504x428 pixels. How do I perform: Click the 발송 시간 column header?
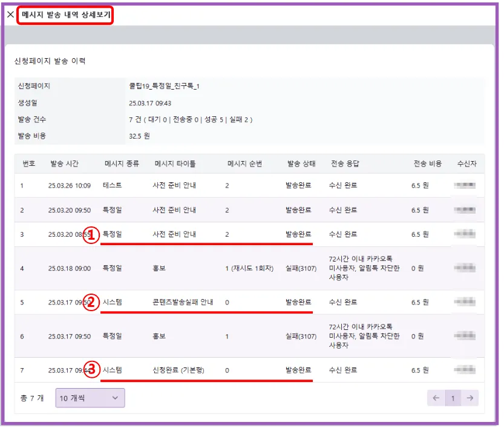[64, 163]
